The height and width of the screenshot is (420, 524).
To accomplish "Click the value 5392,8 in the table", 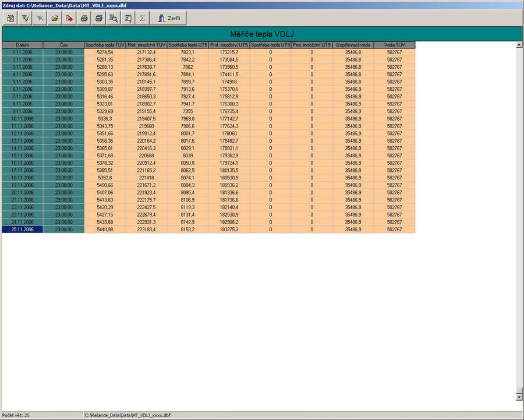I will click(x=105, y=178).
